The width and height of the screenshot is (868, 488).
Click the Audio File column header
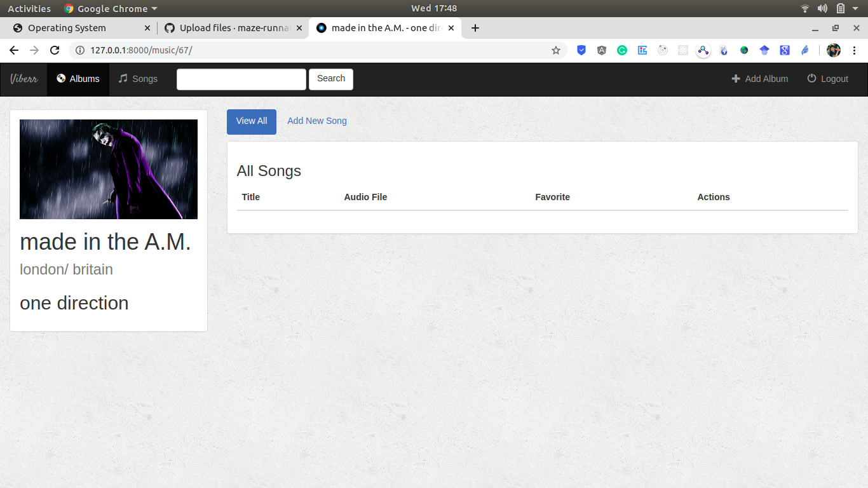pyautogui.click(x=365, y=197)
